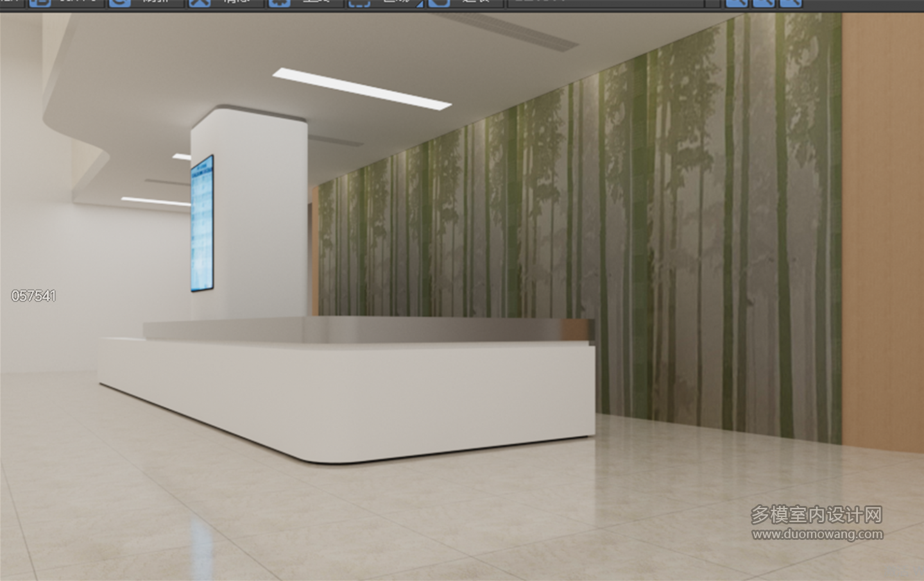
Task: Click the text label beside the X icon
Action: (235, 2)
